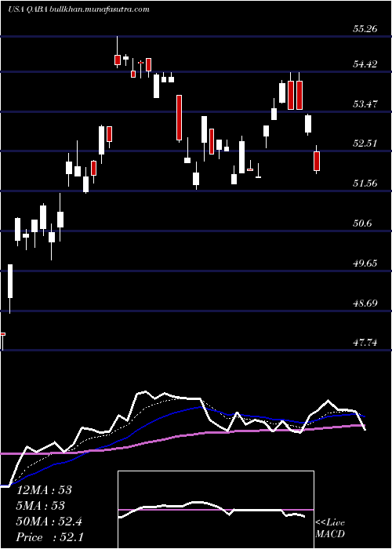Click the 55.26 price axis label
392x549 pixels.
click(365, 29)
